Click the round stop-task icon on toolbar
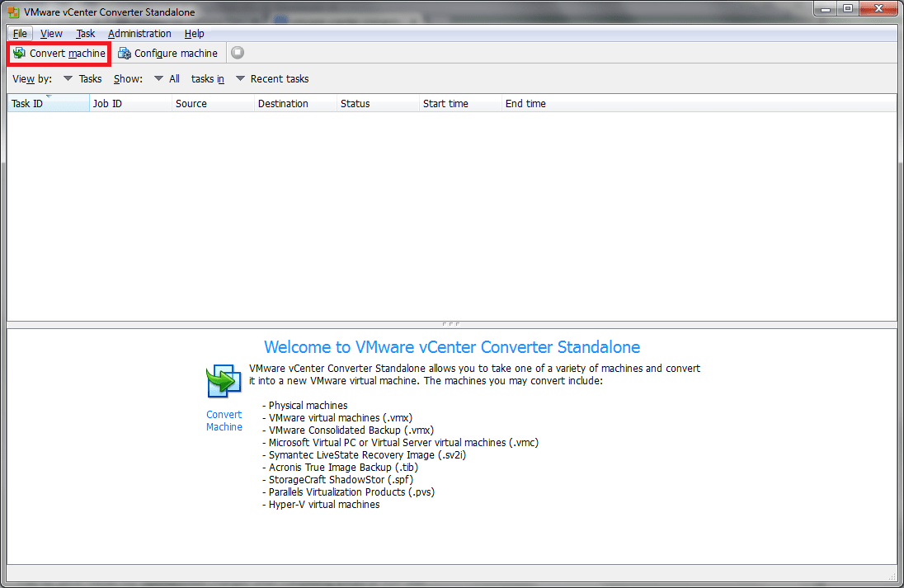 pos(238,53)
